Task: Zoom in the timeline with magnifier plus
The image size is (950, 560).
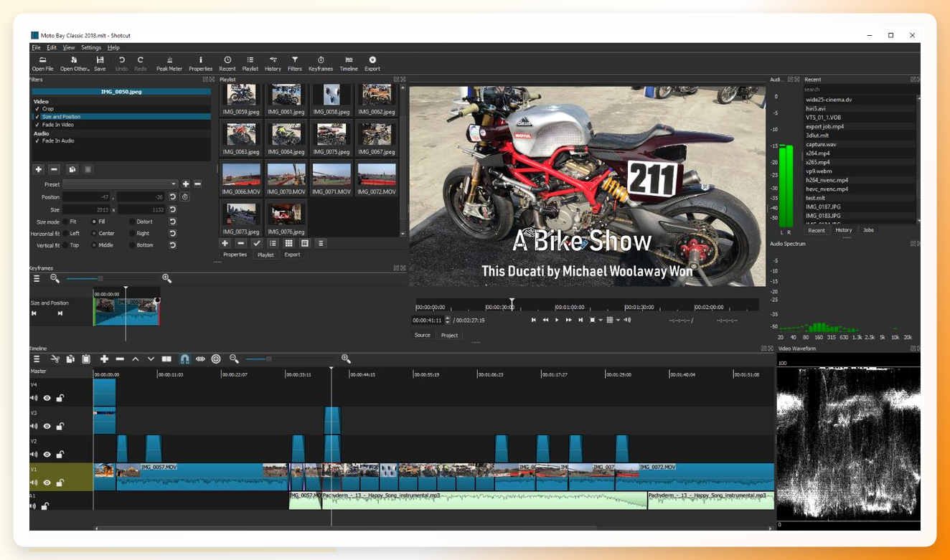Action: 346,359
